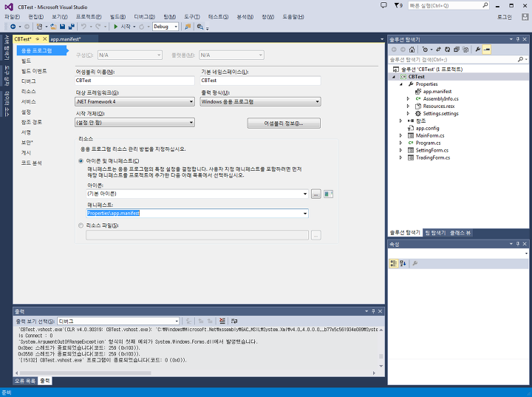This screenshot has height=397, width=532.
Task: Click the quick launch search box
Action: click(449, 5)
